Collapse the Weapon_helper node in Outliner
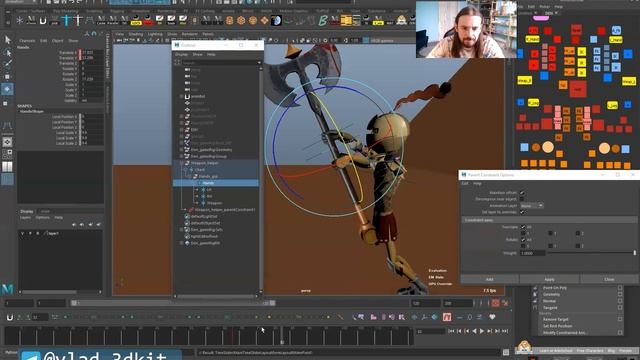640x360 pixels. coord(182,163)
